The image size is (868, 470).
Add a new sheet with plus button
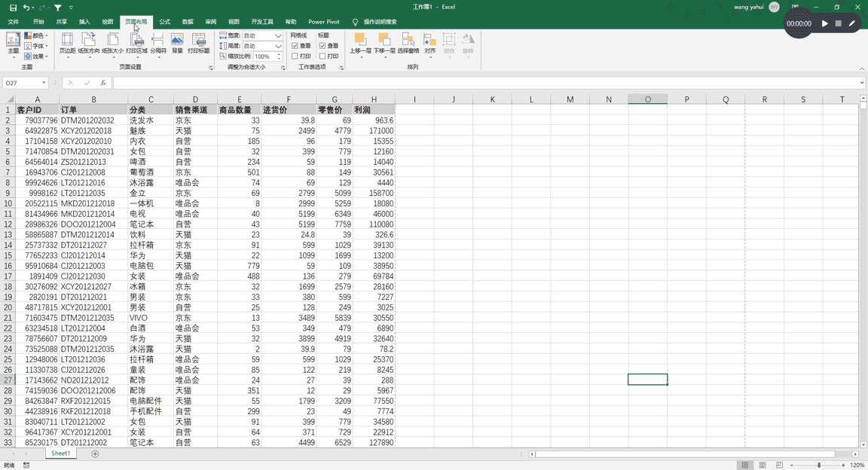tap(95, 454)
